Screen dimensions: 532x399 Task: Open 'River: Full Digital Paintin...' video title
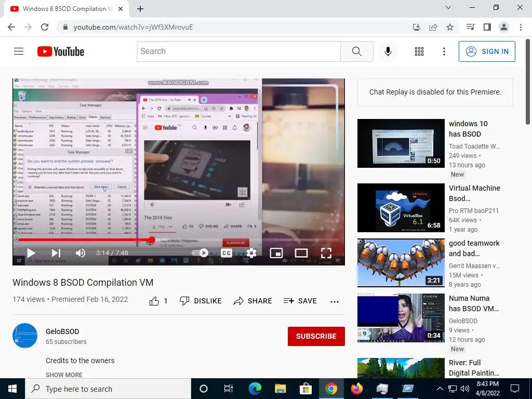coord(474,368)
